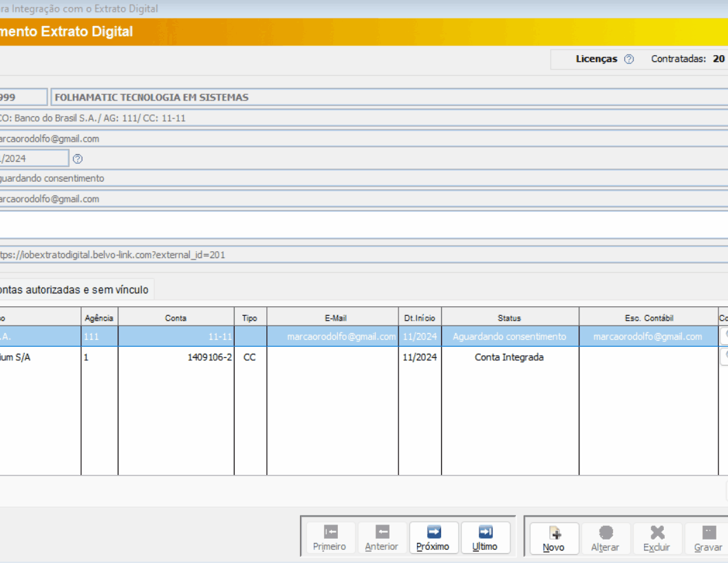Click the help icon beside the date field
Screen dimensions: 728x563
78,159
